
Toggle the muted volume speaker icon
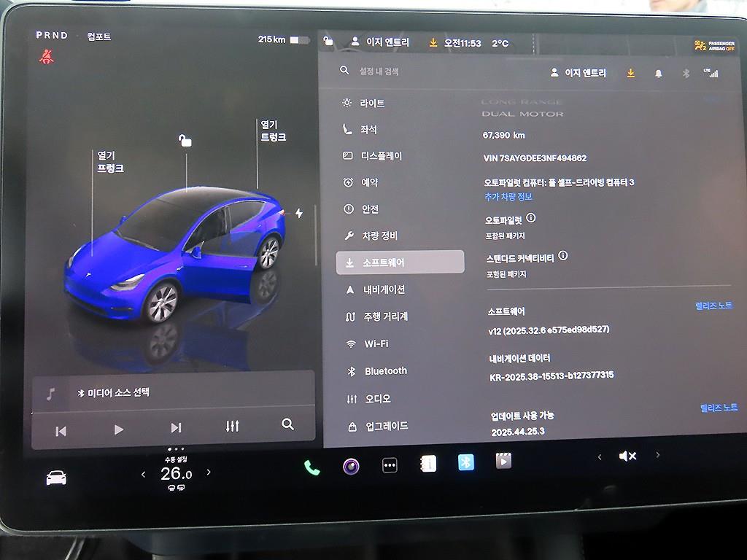627,456
